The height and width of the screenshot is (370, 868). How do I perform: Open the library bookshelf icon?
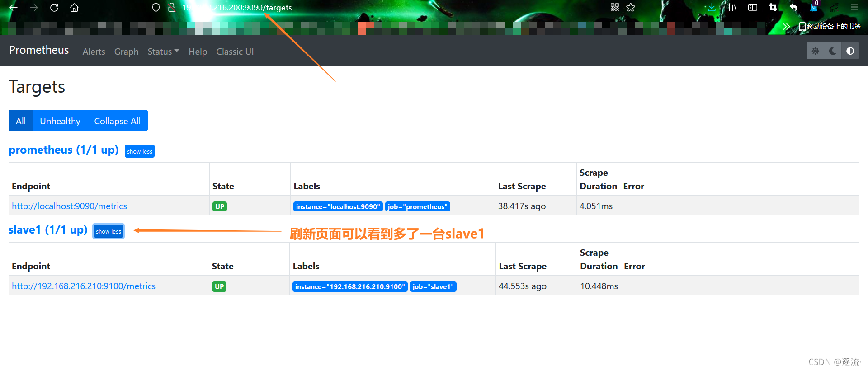point(732,7)
